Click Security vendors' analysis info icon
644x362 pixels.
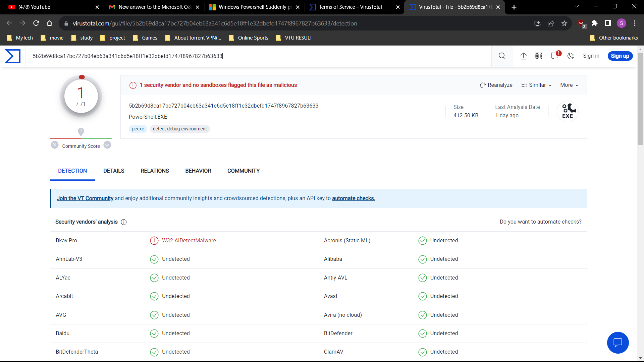click(x=124, y=222)
